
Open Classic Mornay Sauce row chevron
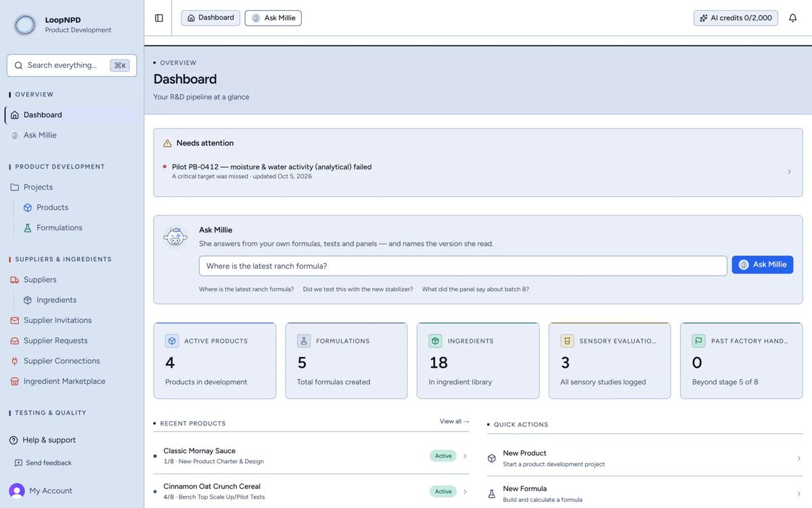tap(465, 456)
